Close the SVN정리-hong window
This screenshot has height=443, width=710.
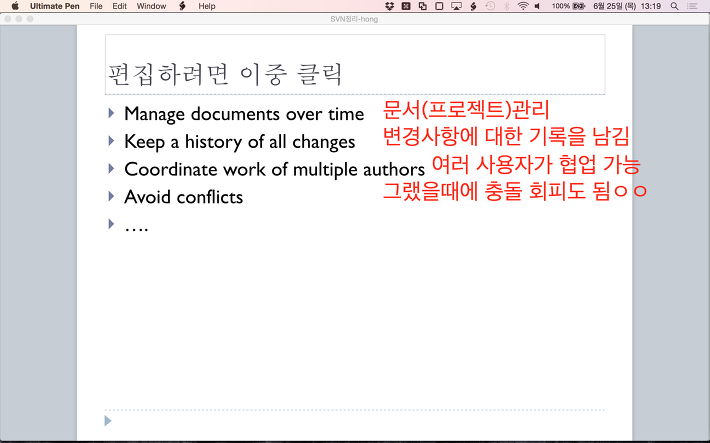point(8,19)
